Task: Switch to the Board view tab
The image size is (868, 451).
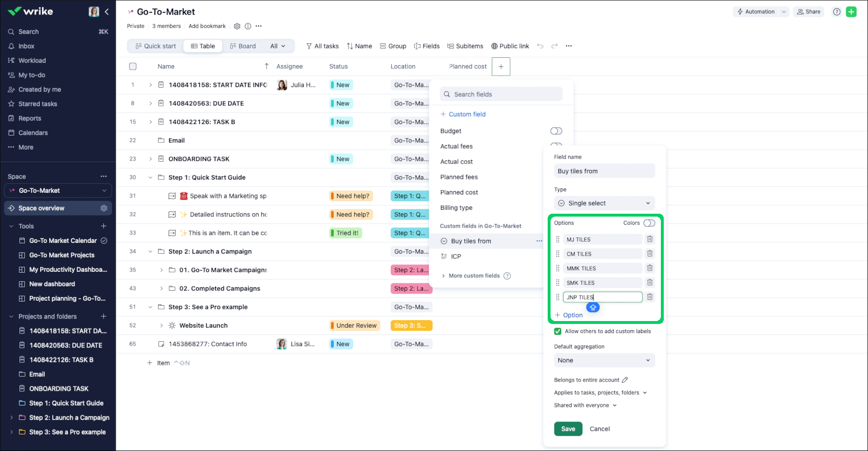Action: [x=243, y=46]
